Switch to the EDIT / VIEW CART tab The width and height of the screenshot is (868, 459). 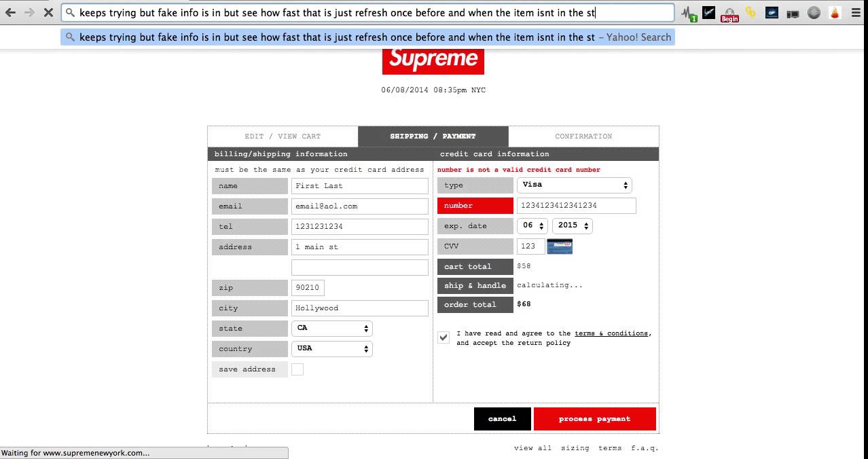tap(283, 136)
